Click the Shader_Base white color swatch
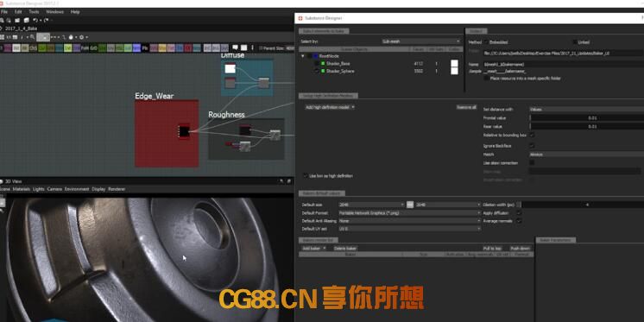 (x=454, y=64)
